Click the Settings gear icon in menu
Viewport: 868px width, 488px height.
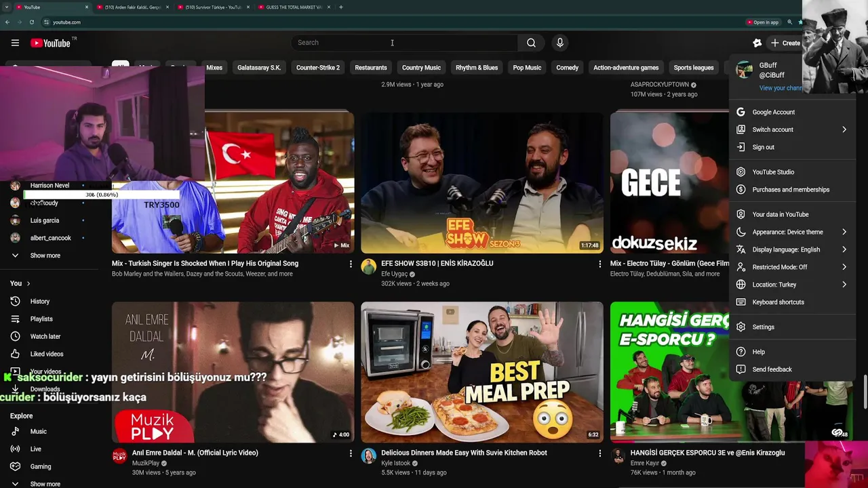(x=741, y=327)
